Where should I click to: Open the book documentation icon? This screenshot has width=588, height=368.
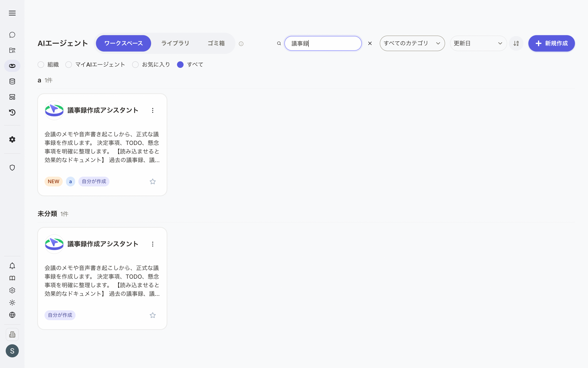12,278
